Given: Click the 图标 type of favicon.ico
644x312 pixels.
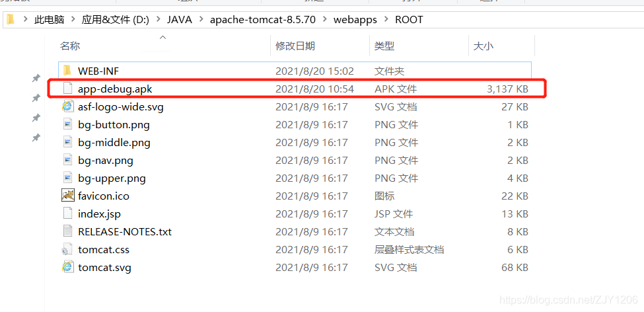Looking at the screenshot, I should tap(384, 196).
